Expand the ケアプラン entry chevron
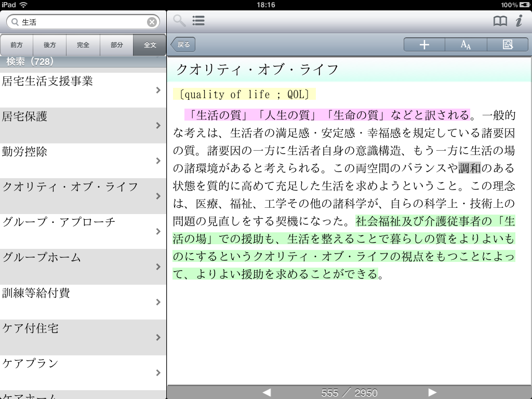 pyautogui.click(x=158, y=373)
